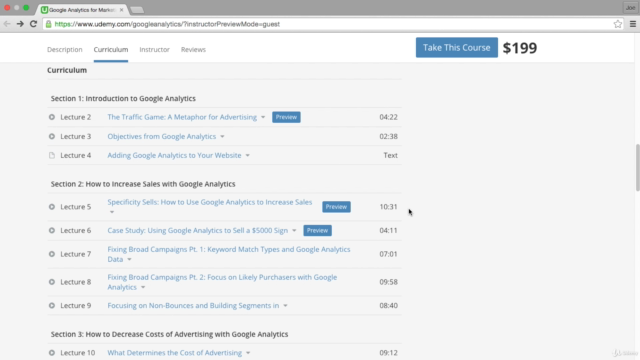This screenshot has height=360, width=640.
Task: Reload the page with refresh icon
Action: [33, 24]
